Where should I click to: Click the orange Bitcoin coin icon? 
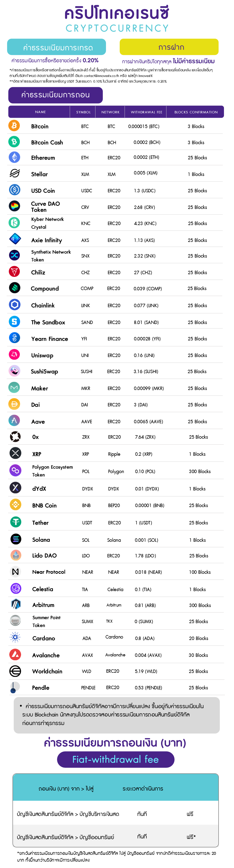(14, 126)
